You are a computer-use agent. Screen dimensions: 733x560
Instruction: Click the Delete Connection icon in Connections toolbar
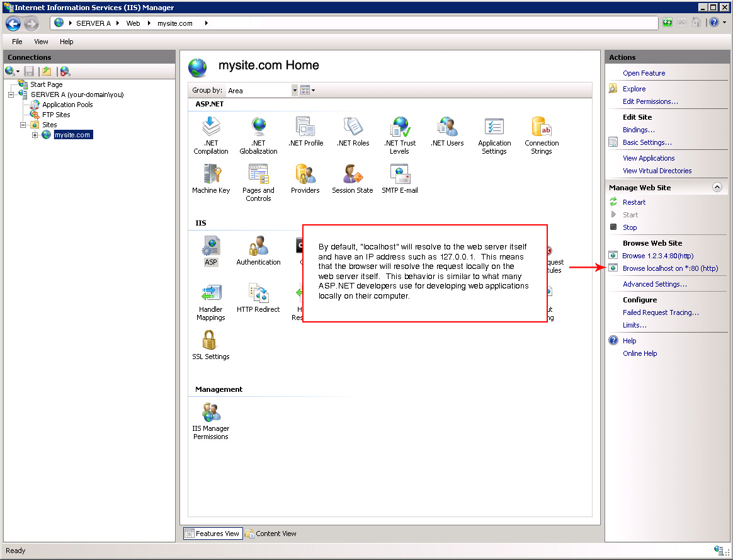(x=65, y=71)
